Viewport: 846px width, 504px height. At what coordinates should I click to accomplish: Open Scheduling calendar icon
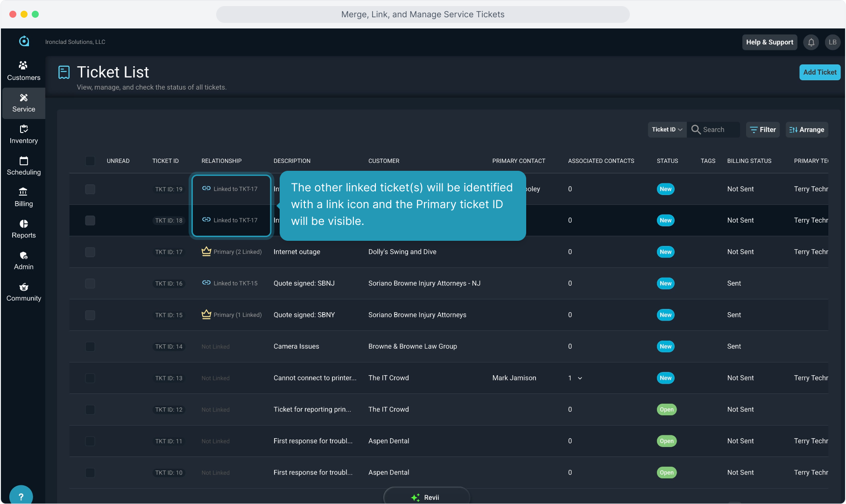click(23, 161)
